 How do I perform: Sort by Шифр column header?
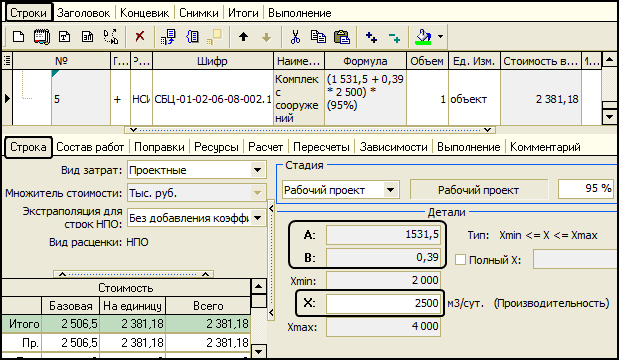click(213, 61)
